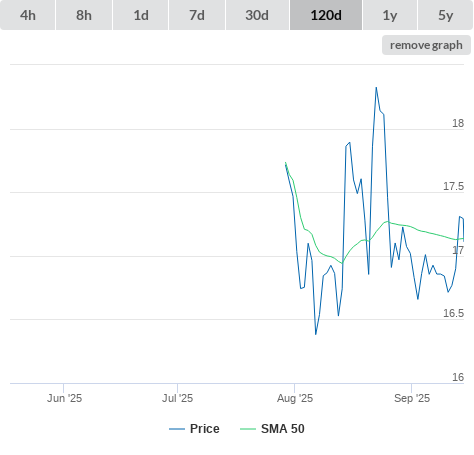Switch chart to 1y view
This screenshot has width=474, height=455.
(x=390, y=15)
